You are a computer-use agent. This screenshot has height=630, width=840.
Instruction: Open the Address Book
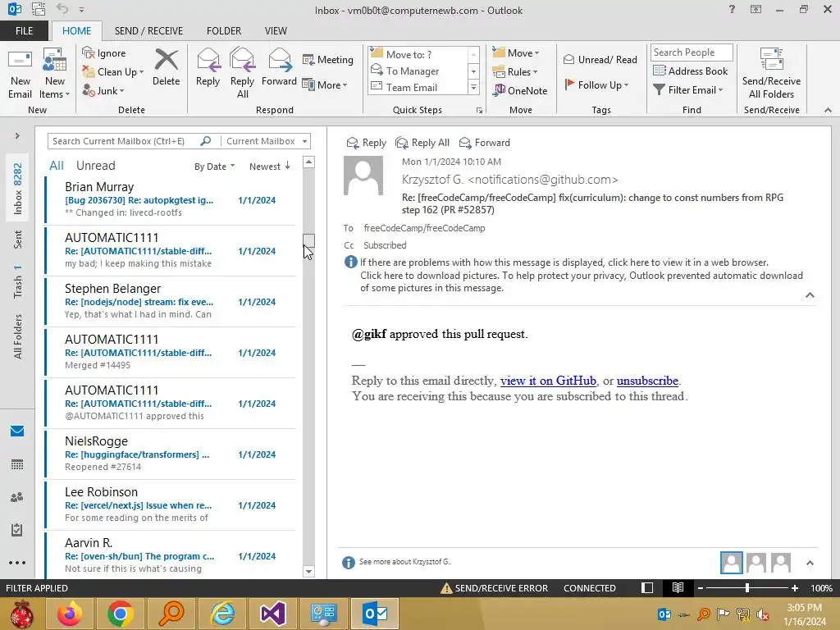tap(690, 71)
